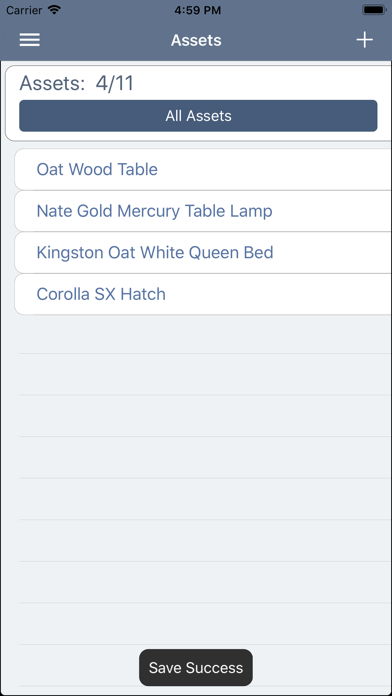The width and height of the screenshot is (392, 696).
Task: Open the Oat Wood Table asset
Action: [203, 169]
